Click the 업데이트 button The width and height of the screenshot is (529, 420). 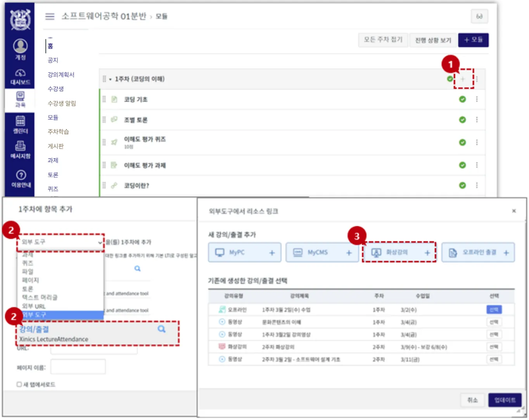[505, 400]
